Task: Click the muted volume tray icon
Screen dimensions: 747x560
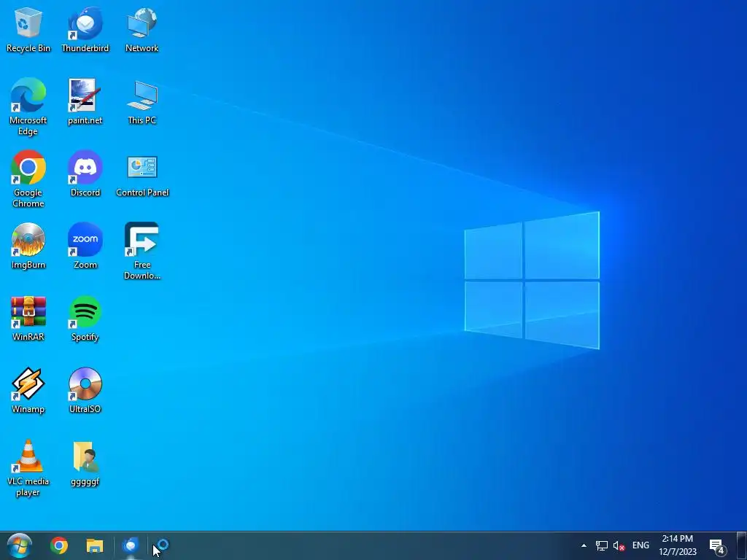Action: coord(619,545)
